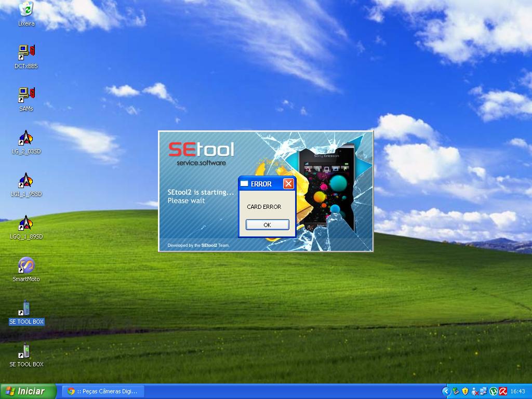
Task: Close the ERROR dialog with the X
Action: pyautogui.click(x=288, y=183)
